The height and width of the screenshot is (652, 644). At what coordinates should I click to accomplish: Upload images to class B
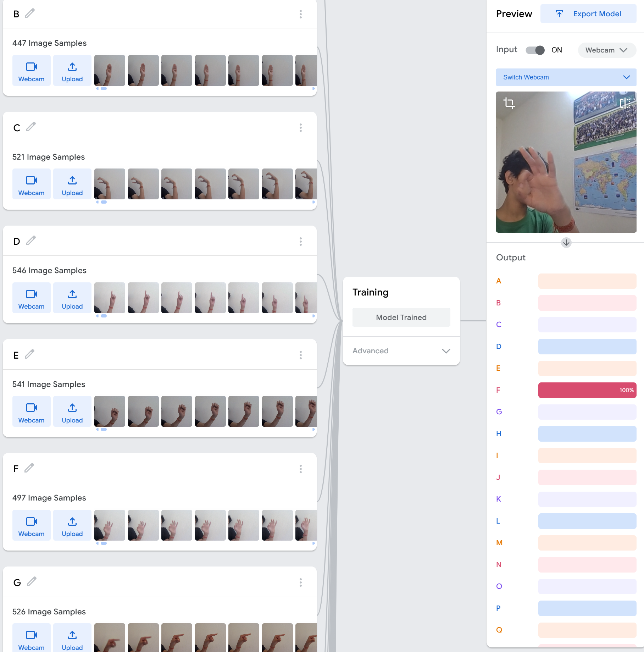tap(72, 70)
